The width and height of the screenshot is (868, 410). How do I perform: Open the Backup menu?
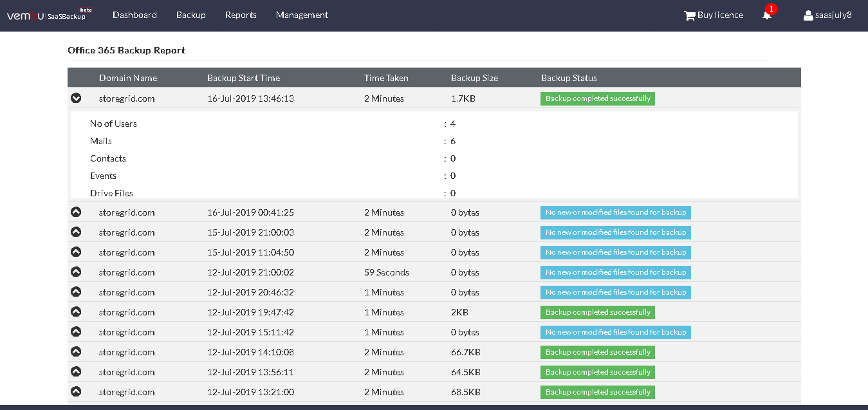coord(191,15)
